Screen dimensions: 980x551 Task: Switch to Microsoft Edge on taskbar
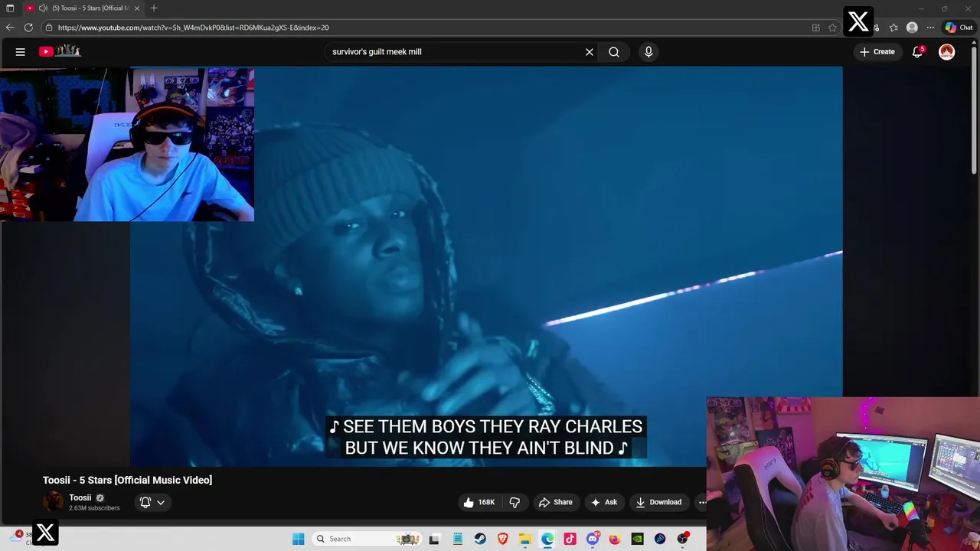coord(547,539)
